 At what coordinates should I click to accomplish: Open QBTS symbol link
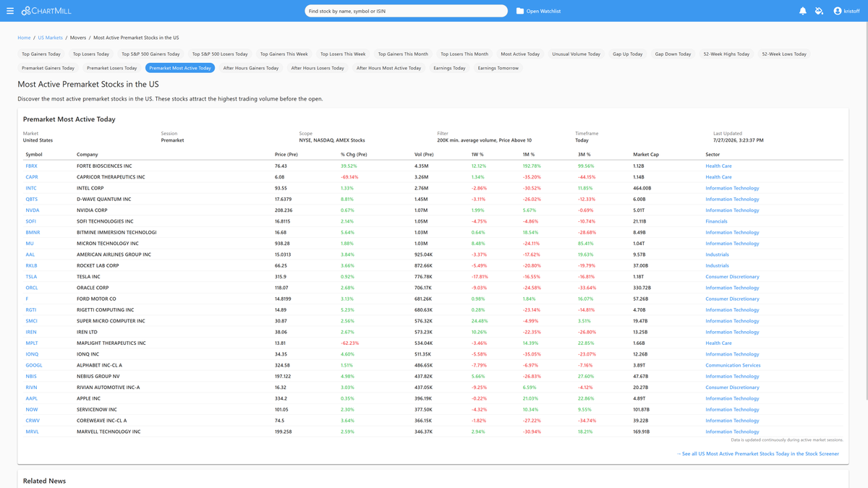click(32, 200)
